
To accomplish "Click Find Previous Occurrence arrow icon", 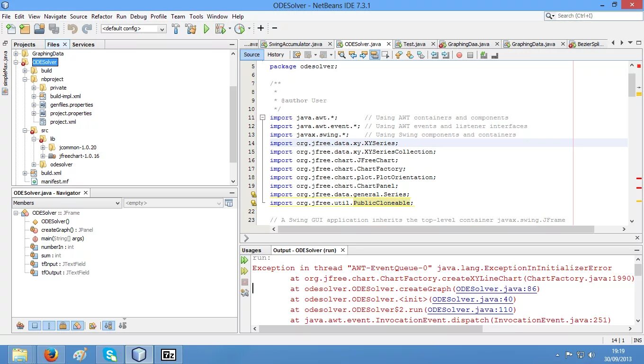I will (x=353, y=55).
